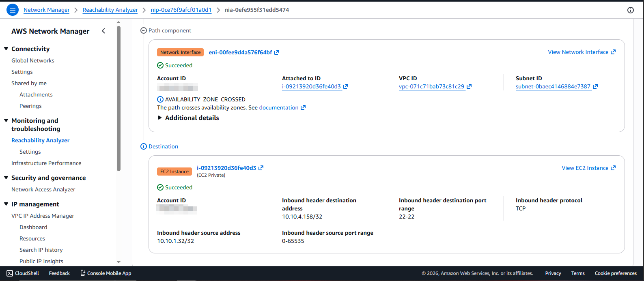Open Settings under Connectivity
Screen dimensions: 644x281
point(22,72)
